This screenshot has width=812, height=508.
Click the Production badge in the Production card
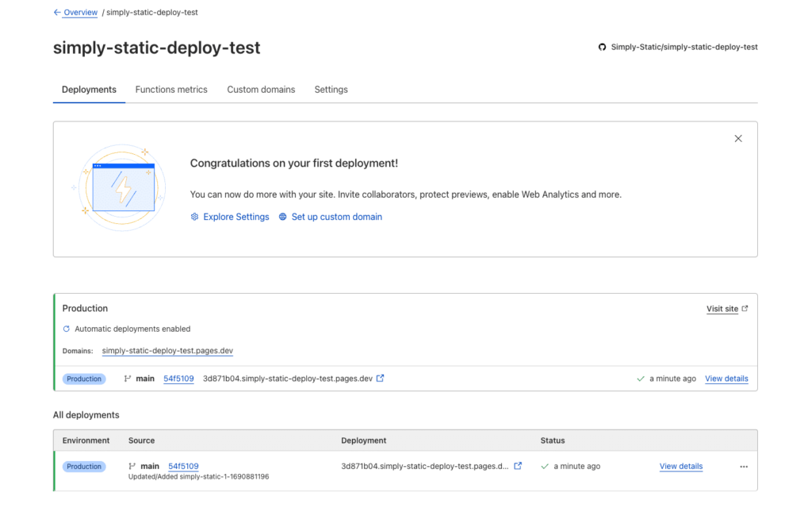84,379
